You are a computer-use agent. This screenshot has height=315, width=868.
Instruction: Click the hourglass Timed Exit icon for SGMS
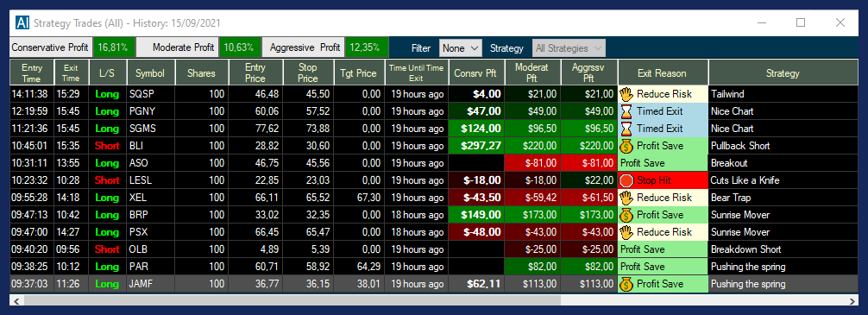626,129
